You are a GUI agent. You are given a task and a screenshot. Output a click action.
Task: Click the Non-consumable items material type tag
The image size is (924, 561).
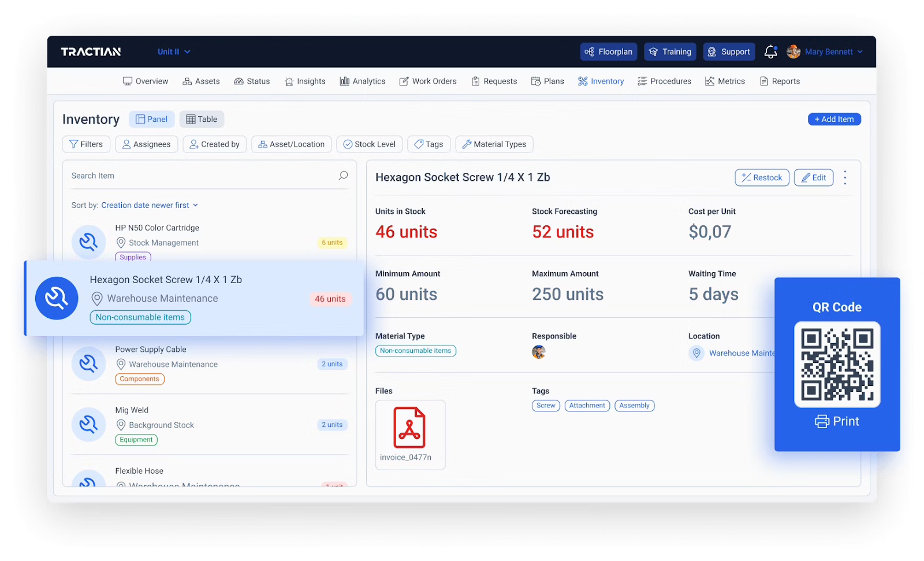coord(415,351)
